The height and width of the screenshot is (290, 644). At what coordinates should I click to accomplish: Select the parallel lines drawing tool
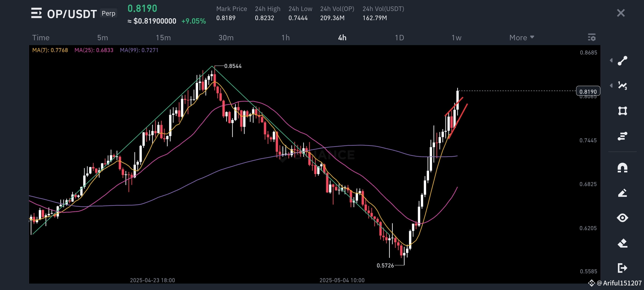623,136
